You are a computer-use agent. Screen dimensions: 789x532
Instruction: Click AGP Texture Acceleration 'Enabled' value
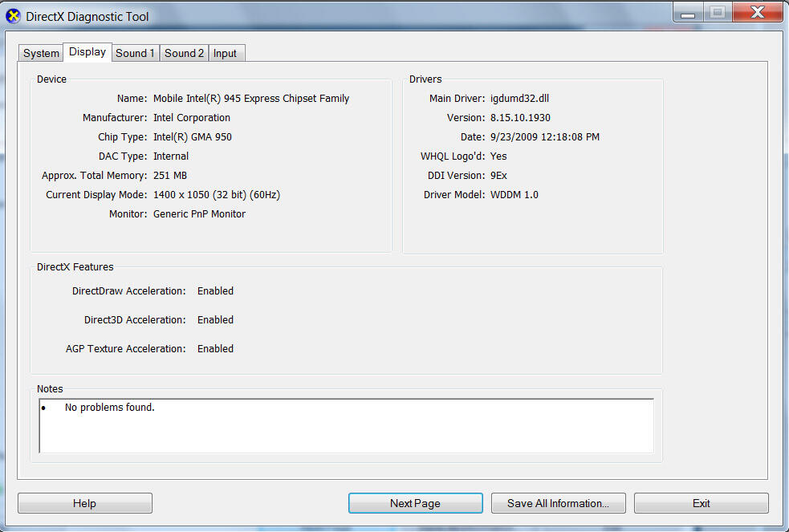click(215, 348)
